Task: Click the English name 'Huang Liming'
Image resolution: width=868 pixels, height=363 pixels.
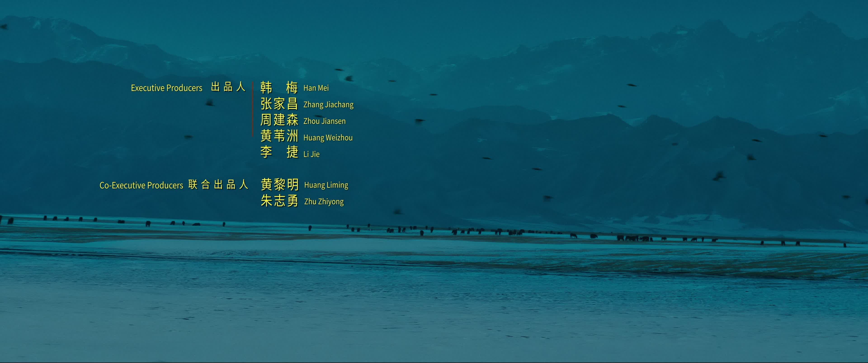Action: 326,185
